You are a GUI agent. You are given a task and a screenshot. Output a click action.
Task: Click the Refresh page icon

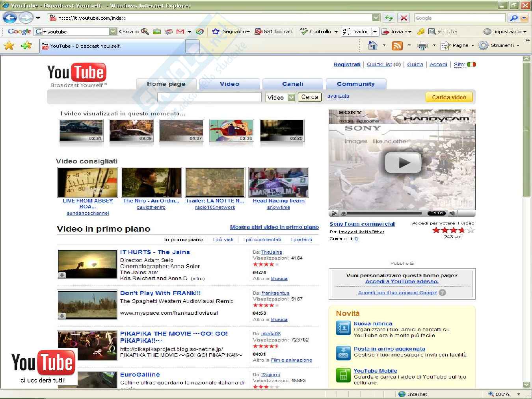coord(389,18)
